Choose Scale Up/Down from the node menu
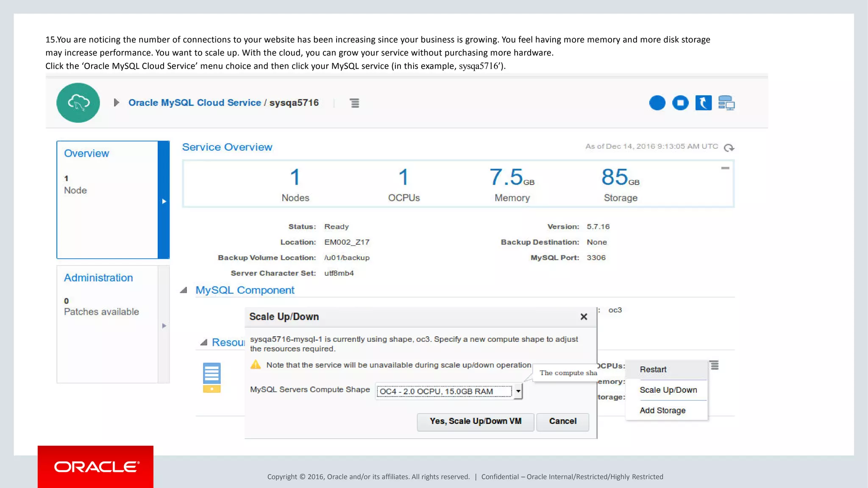Image resolution: width=868 pixels, height=488 pixels. 667,390
